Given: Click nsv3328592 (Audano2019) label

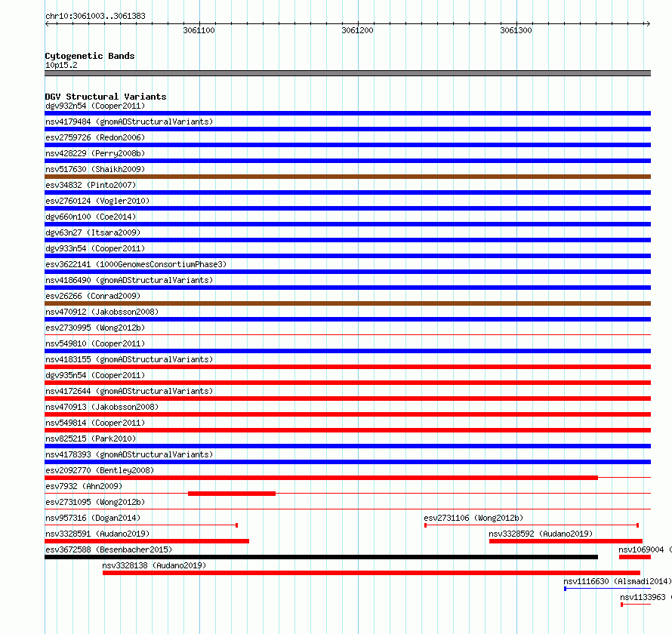Looking at the screenshot, I should point(541,534).
